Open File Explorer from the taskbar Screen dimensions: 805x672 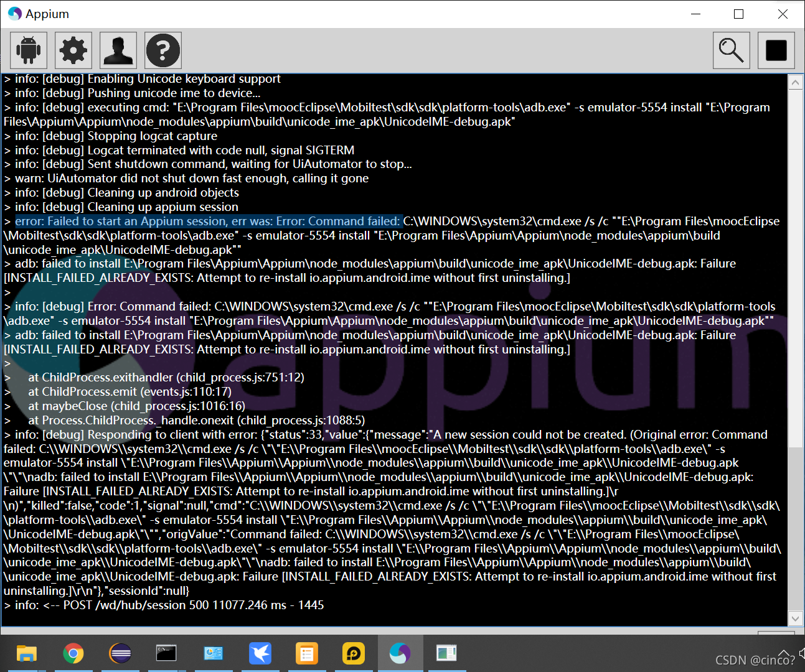pos(27,653)
